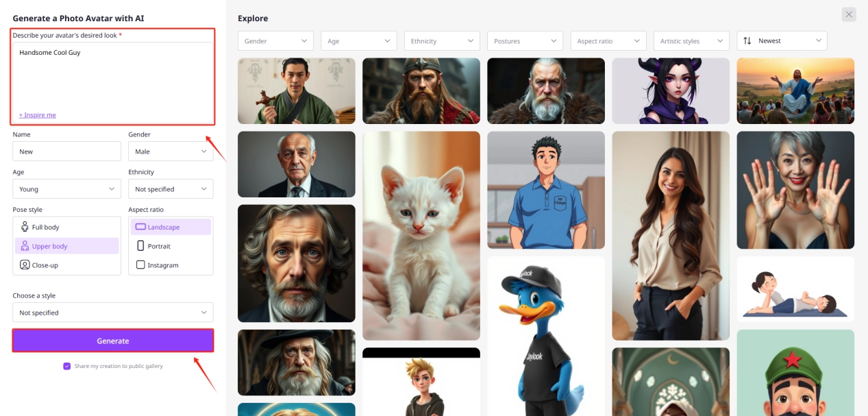Image resolution: width=868 pixels, height=416 pixels.
Task: Open the Artistic styles filter
Action: (x=691, y=41)
